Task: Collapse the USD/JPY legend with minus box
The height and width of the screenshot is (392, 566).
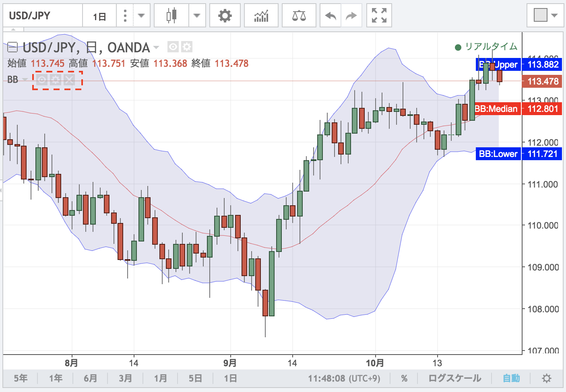Action: pyautogui.click(x=12, y=47)
